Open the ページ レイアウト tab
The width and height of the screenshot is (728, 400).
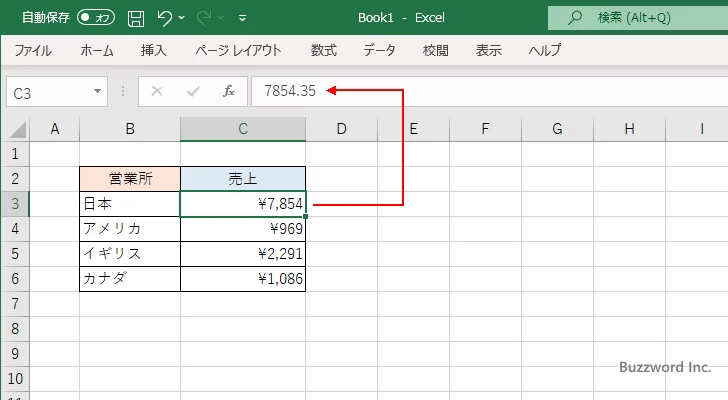(238, 50)
